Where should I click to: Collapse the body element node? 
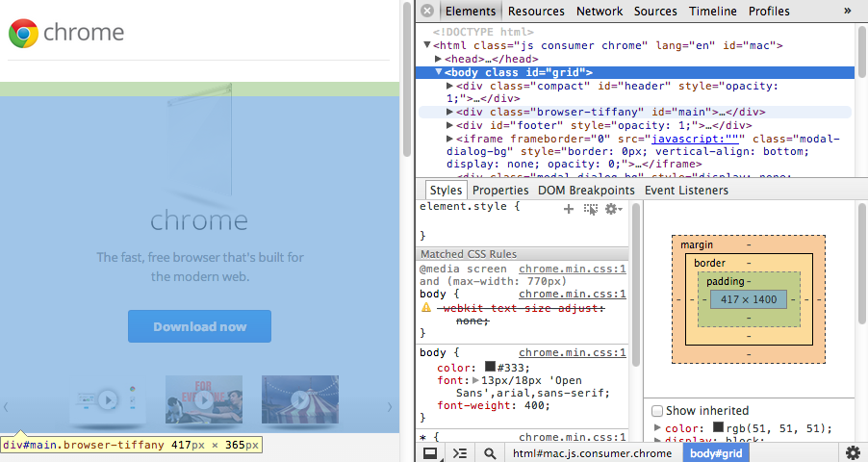[439, 72]
